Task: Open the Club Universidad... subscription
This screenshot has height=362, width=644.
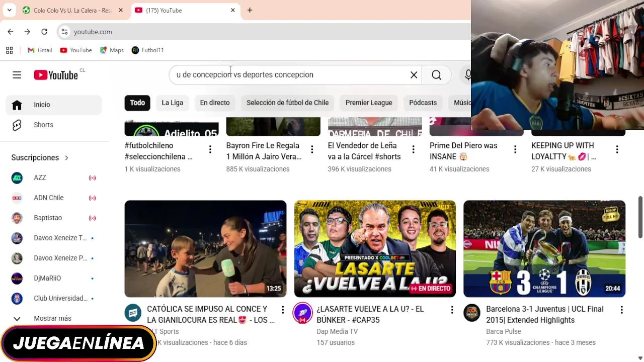Action: (54, 298)
